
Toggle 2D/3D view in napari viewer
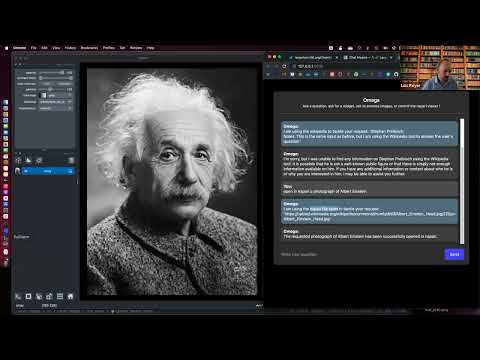pos(28,296)
